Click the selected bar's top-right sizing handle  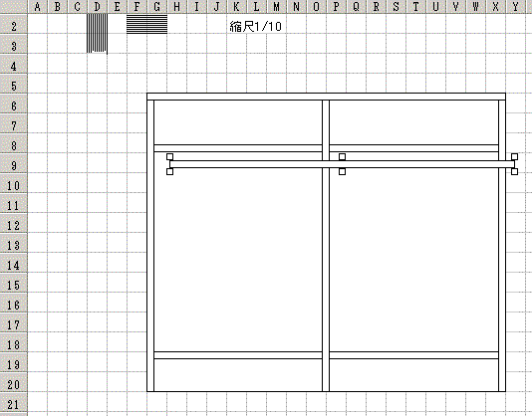(x=514, y=156)
